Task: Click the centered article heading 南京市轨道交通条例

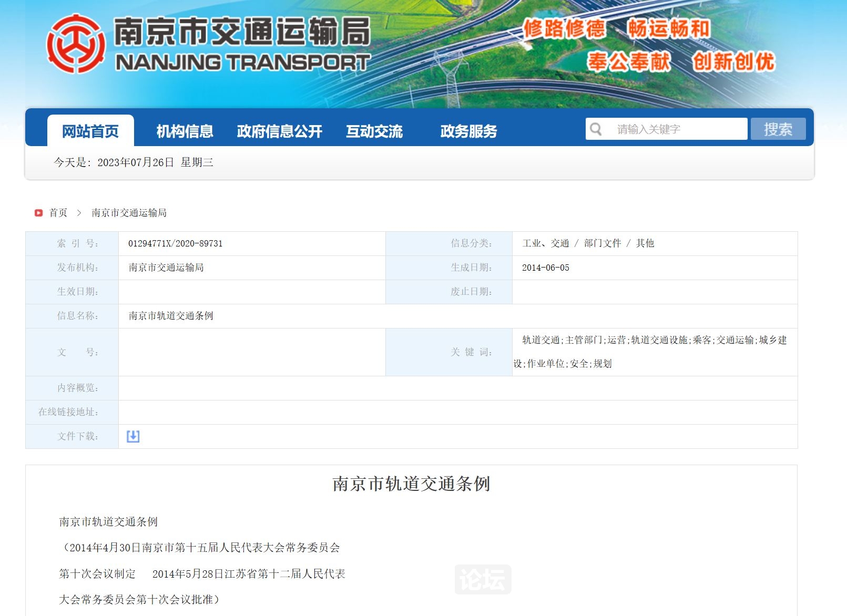Action: click(x=412, y=484)
